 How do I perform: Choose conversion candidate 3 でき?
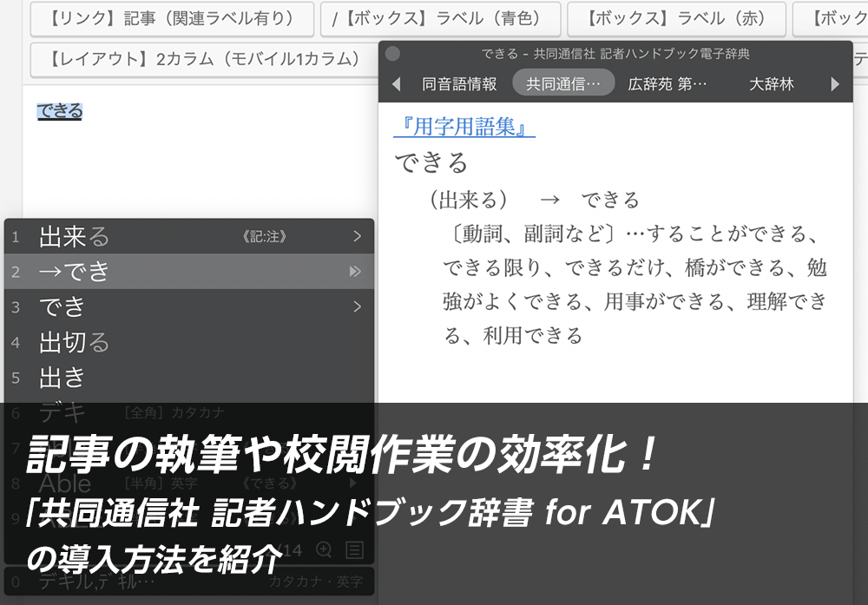pyautogui.click(x=189, y=306)
